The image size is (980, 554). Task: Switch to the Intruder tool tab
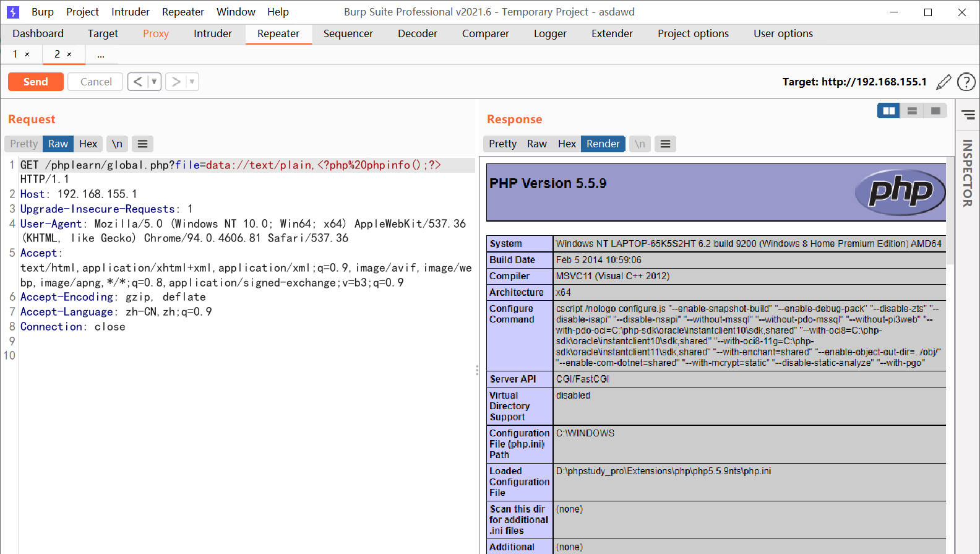pos(213,33)
